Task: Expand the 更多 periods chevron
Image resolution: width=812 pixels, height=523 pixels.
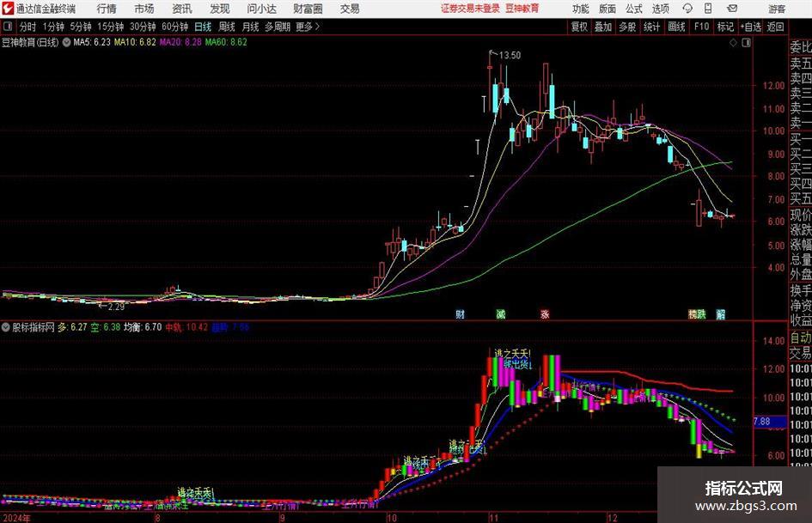Action: (x=317, y=27)
